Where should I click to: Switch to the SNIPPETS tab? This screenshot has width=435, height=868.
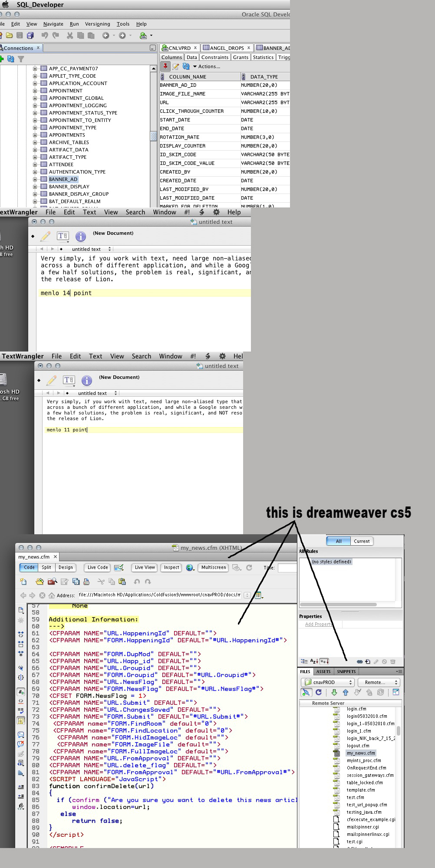pos(346,671)
